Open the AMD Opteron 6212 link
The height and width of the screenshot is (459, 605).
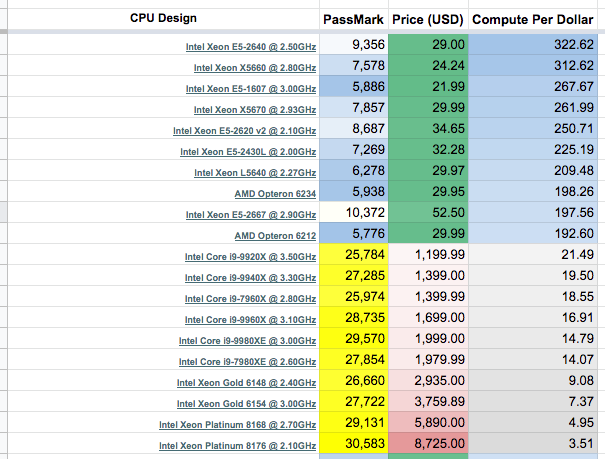pos(275,236)
